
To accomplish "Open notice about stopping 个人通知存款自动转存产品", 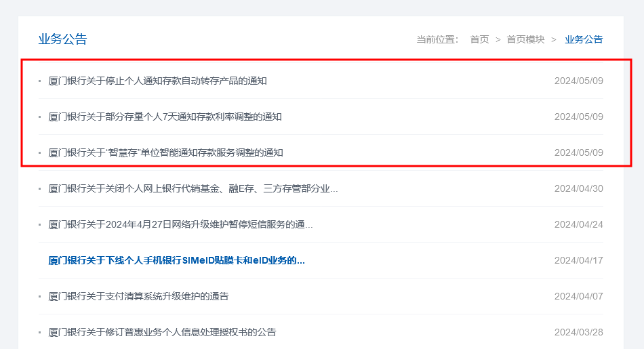I will click(157, 81).
